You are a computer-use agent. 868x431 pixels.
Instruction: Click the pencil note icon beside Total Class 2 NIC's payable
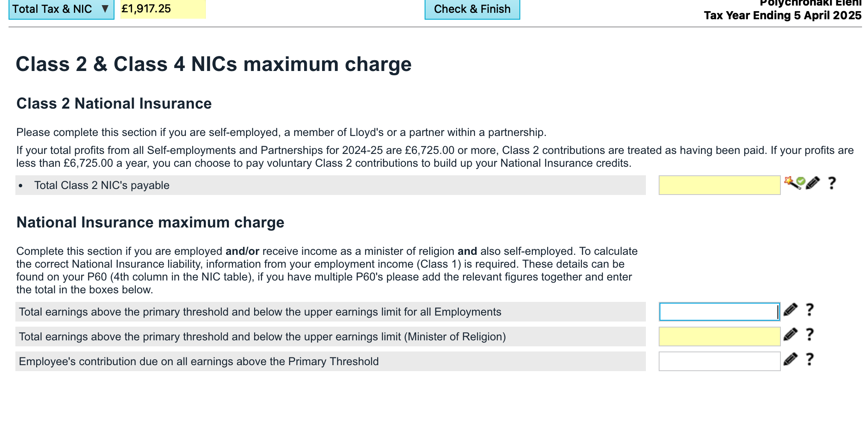tap(813, 183)
